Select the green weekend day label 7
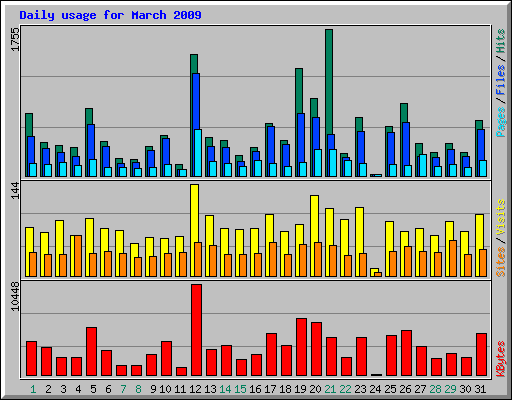The width and height of the screenshot is (512, 400). (123, 389)
